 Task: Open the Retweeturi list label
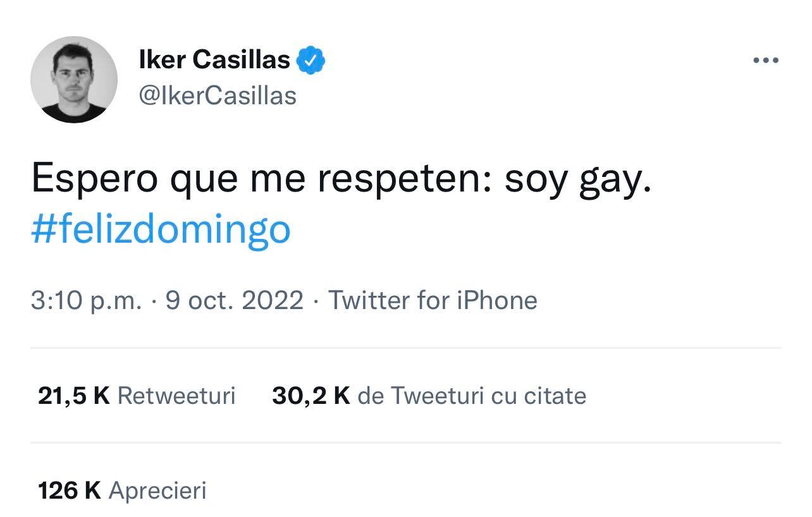pyautogui.click(x=176, y=396)
